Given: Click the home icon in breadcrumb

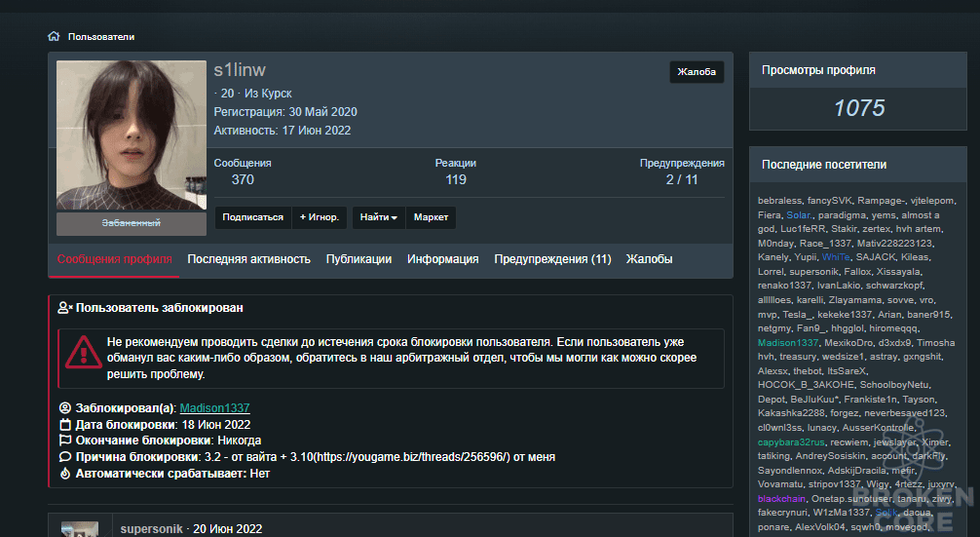Looking at the screenshot, I should tap(54, 36).
